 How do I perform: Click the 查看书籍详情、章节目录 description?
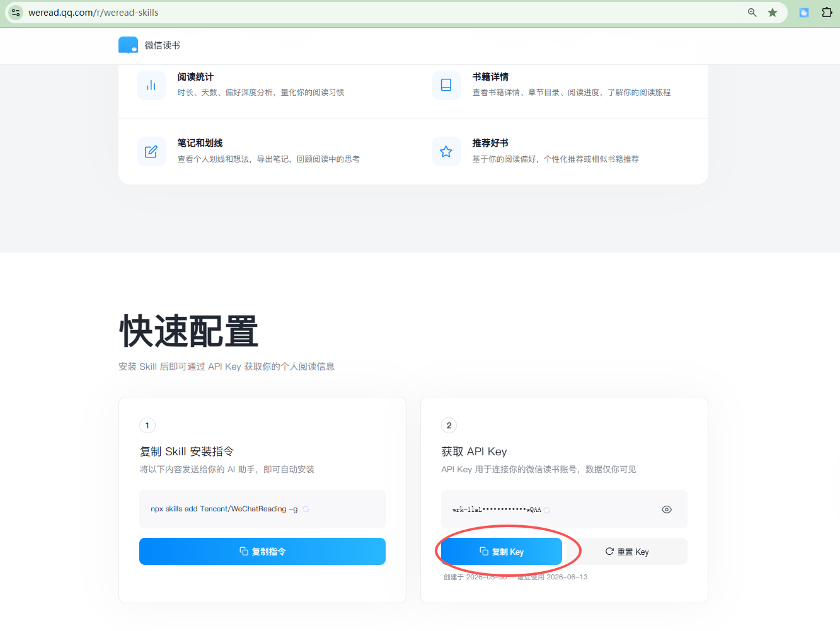click(571, 93)
